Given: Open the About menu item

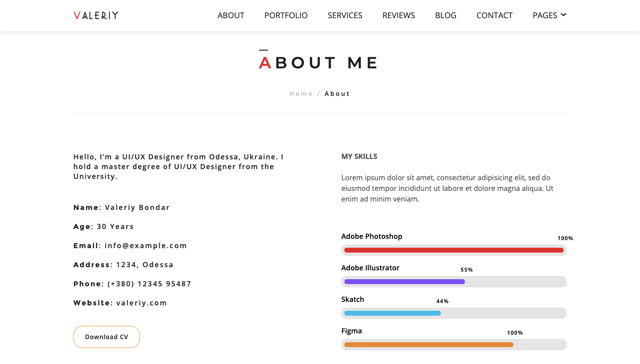Looking at the screenshot, I should tap(231, 16).
